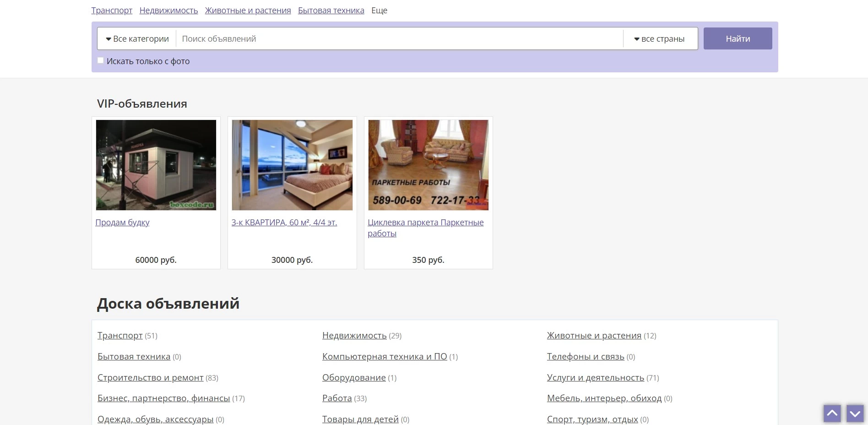Click the 'Доска объявлений' heading
Image resolution: width=868 pixels, height=425 pixels.
(x=168, y=304)
